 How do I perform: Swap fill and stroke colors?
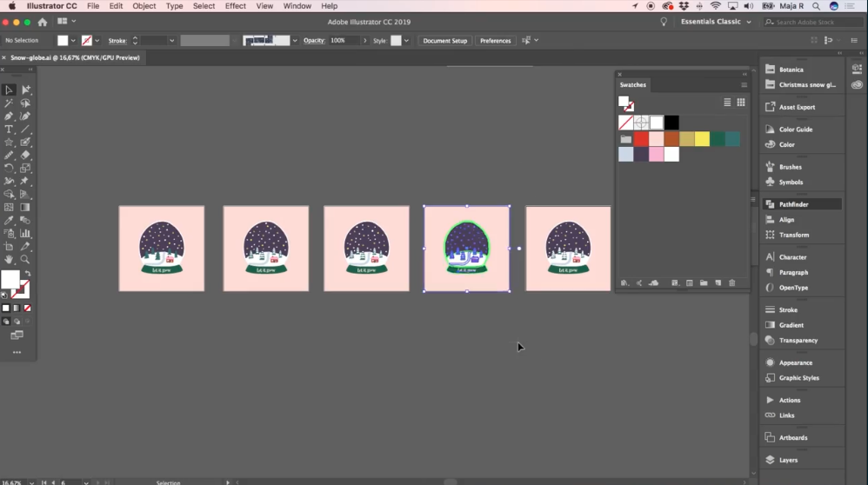click(27, 273)
